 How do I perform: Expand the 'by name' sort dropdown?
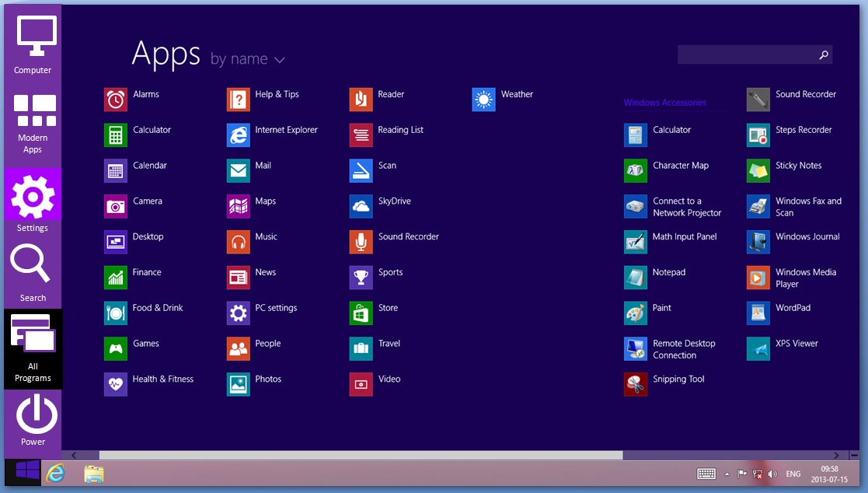point(248,60)
